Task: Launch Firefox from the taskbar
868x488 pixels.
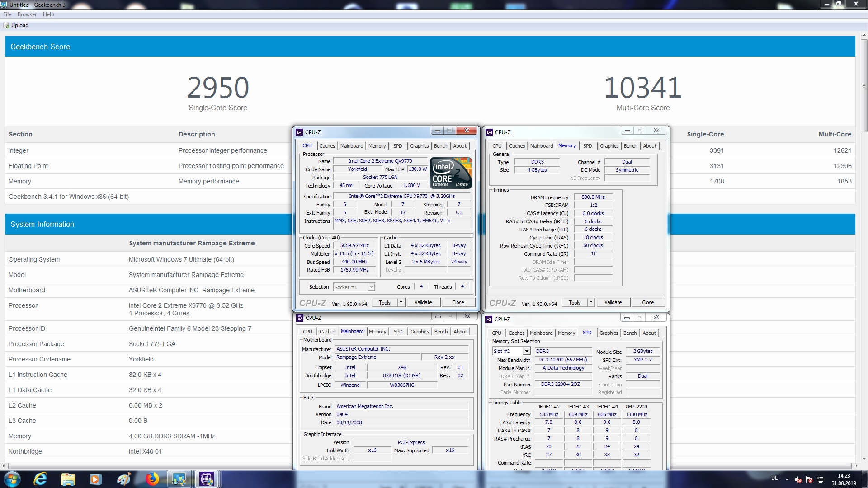Action: point(152,479)
